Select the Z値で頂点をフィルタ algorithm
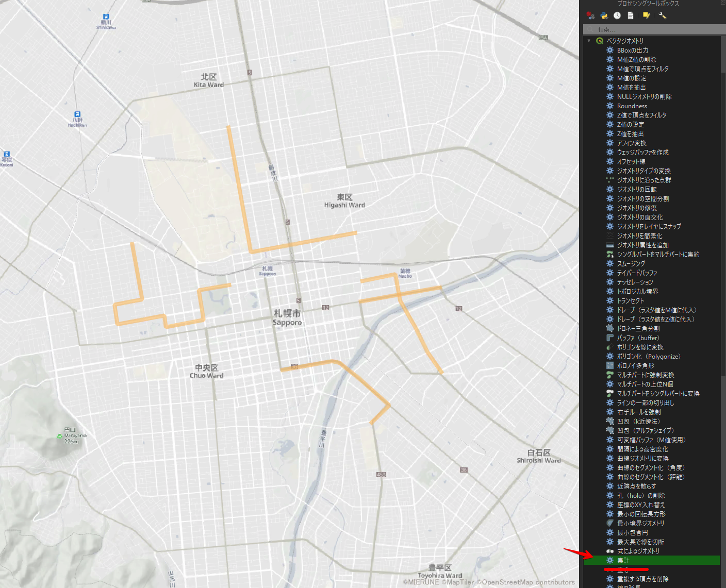Screen dimensions: 726x588 pyautogui.click(x=642, y=115)
